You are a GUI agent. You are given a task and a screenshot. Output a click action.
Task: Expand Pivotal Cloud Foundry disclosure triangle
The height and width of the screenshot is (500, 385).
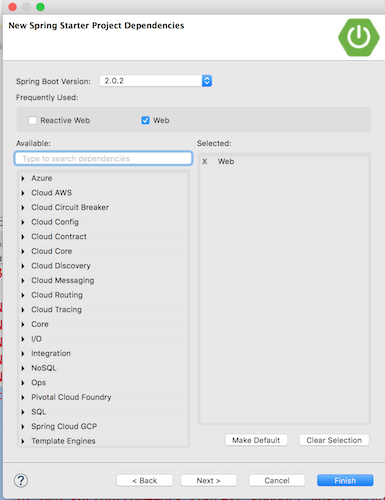[23, 397]
